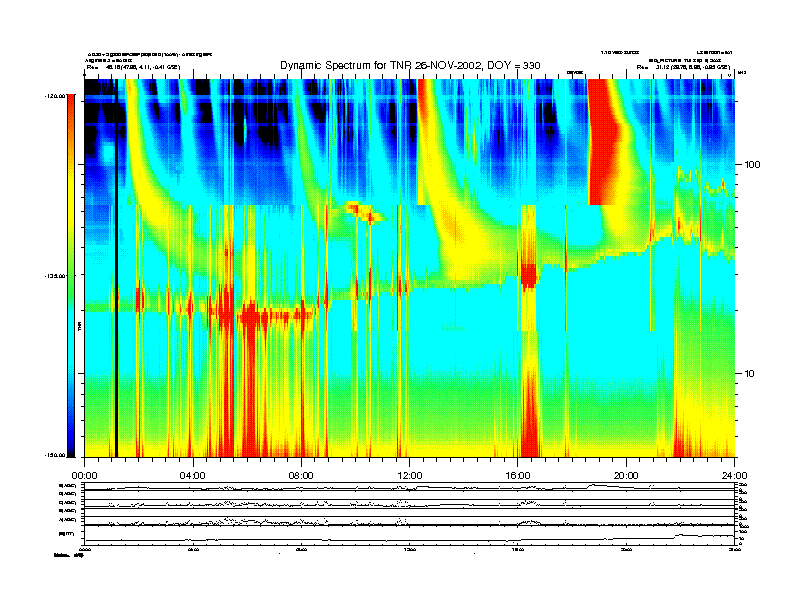Screen dimensions: 792x612
Task: Click the '-150.00' color scale label
Action: click(56, 455)
